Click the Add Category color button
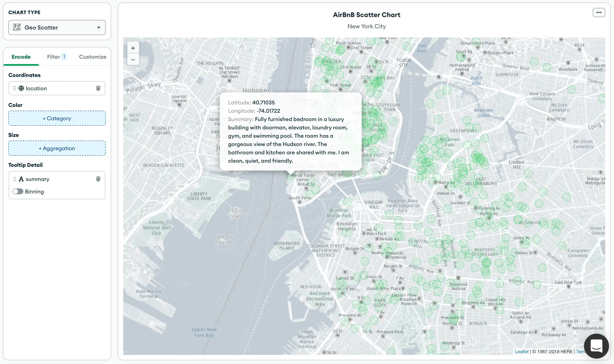 (x=56, y=118)
